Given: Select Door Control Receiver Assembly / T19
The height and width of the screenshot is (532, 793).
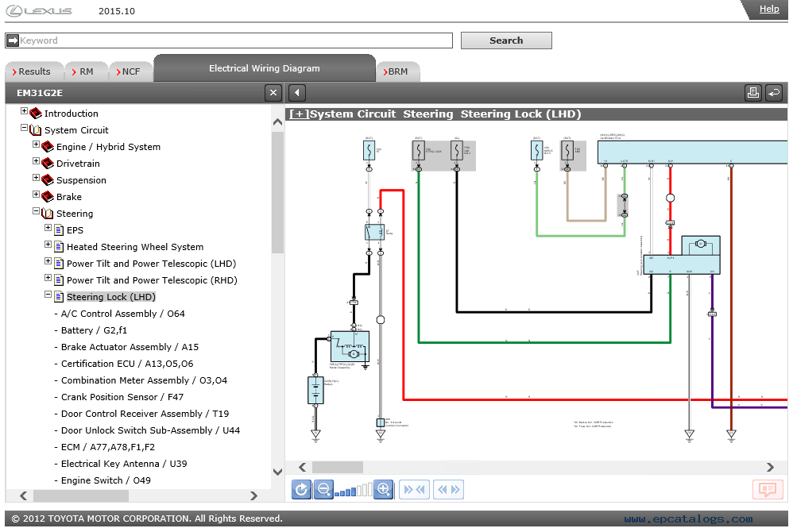Looking at the screenshot, I should click(145, 413).
